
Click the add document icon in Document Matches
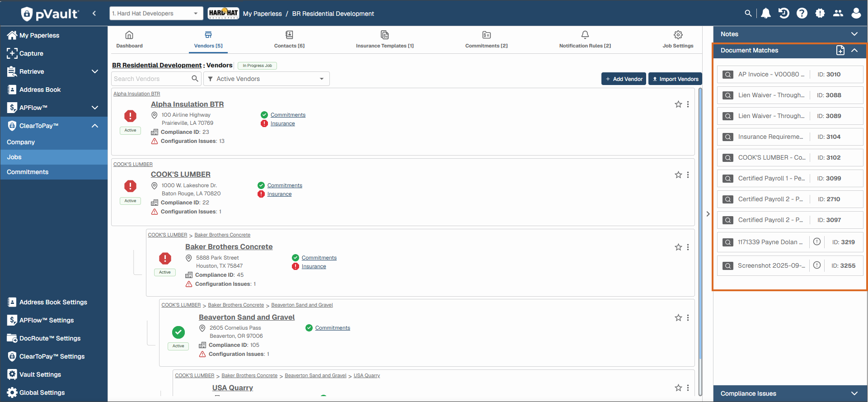(840, 51)
